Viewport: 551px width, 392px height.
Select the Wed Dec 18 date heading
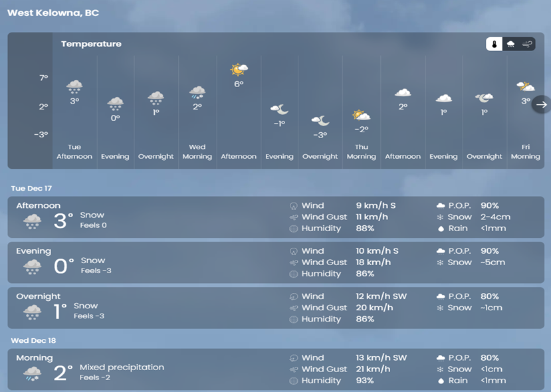coord(33,340)
